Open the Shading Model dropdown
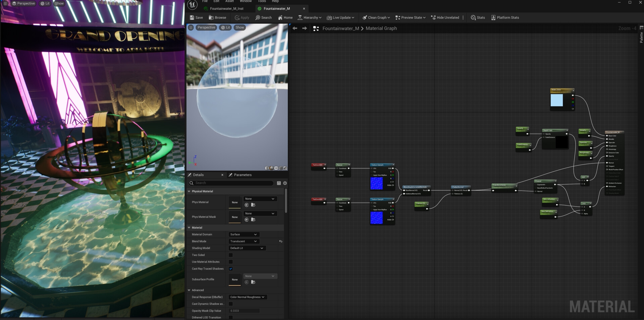The height and width of the screenshot is (320, 644). point(247,248)
